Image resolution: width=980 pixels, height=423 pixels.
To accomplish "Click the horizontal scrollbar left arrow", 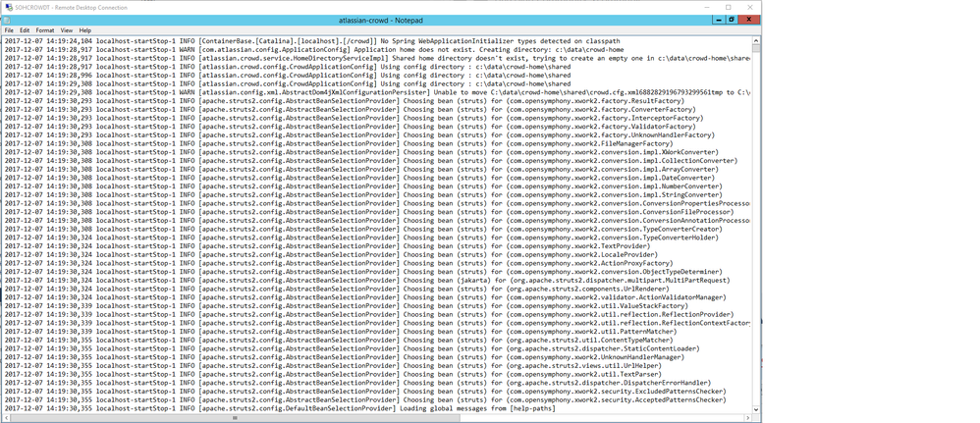I will pyautogui.click(x=6, y=417).
